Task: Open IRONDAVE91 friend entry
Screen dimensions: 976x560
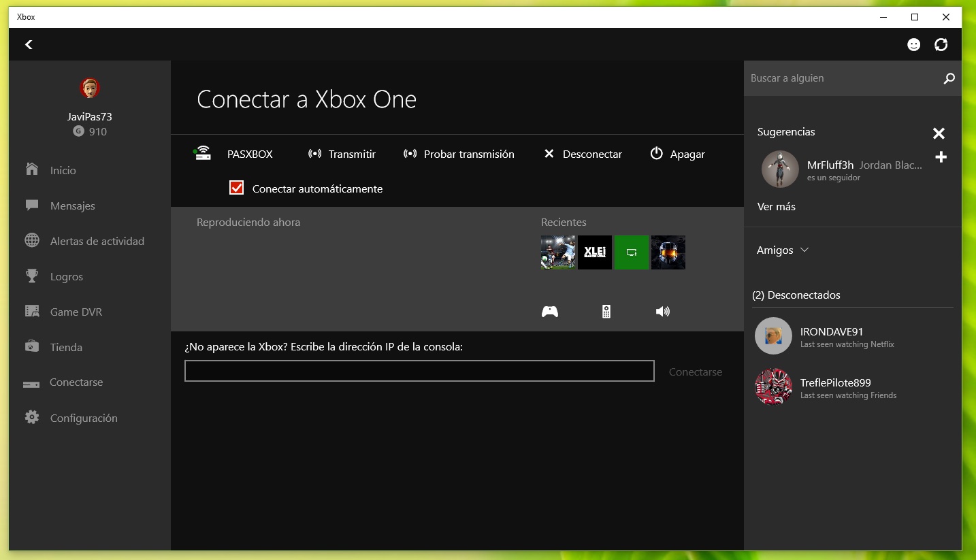Action: point(853,336)
